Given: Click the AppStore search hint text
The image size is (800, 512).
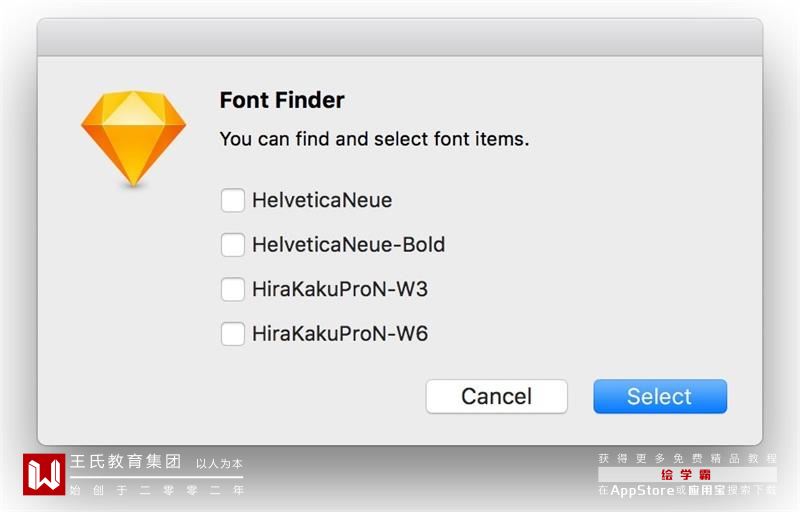Looking at the screenshot, I should click(686, 491).
